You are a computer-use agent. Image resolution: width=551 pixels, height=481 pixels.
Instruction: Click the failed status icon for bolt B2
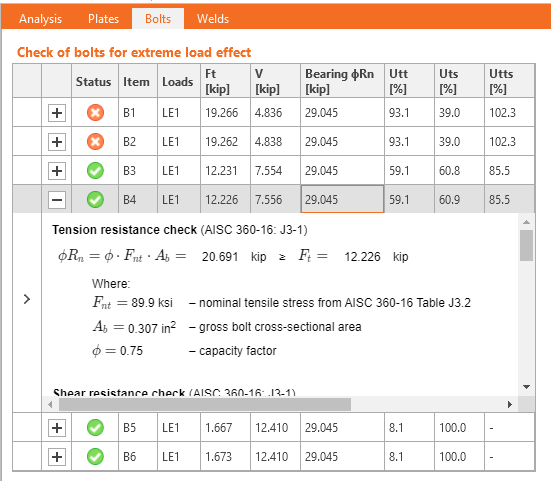click(95, 142)
